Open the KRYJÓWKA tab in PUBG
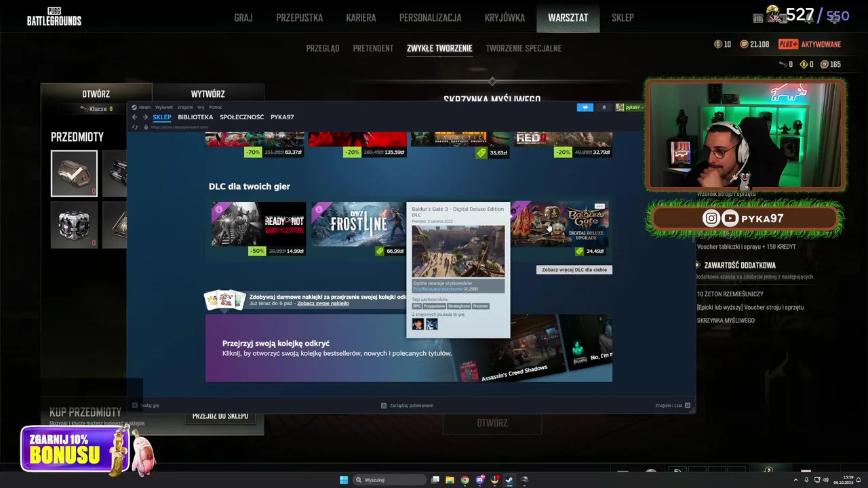The width and height of the screenshot is (868, 488). click(505, 18)
